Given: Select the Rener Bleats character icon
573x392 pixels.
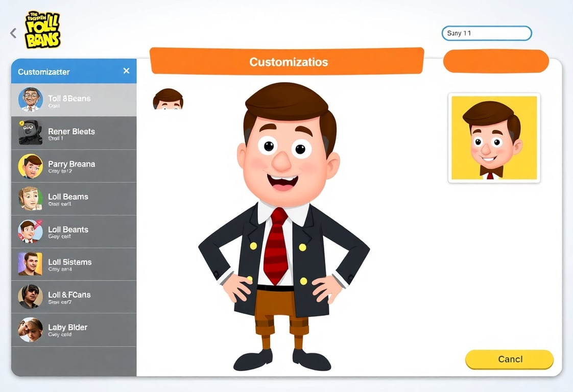Looking at the screenshot, I should (31, 132).
